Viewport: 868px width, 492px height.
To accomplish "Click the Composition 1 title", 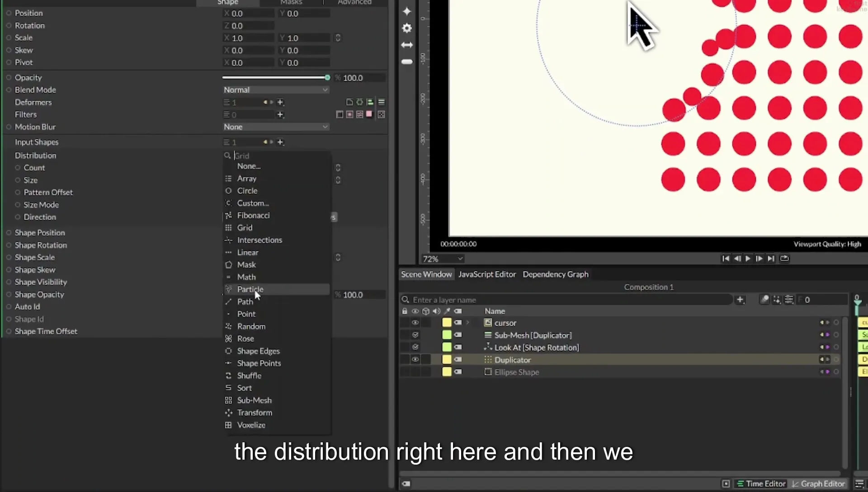I will pyautogui.click(x=649, y=287).
